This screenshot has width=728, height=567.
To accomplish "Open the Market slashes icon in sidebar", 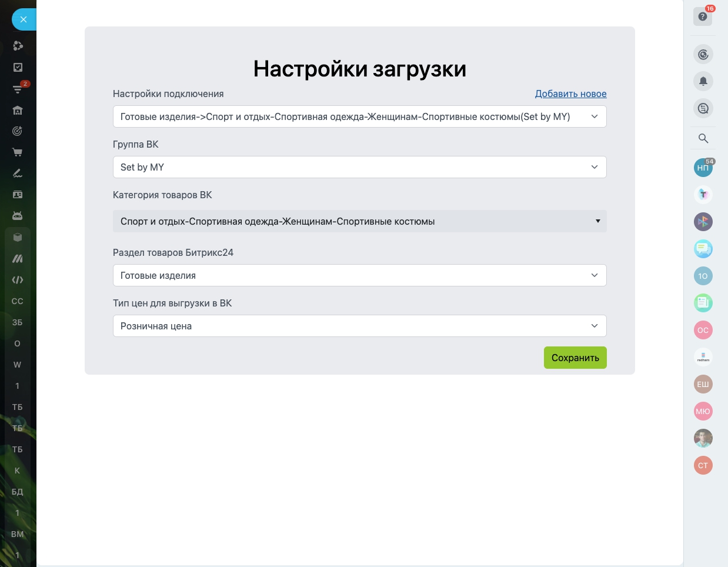I will coord(18,258).
